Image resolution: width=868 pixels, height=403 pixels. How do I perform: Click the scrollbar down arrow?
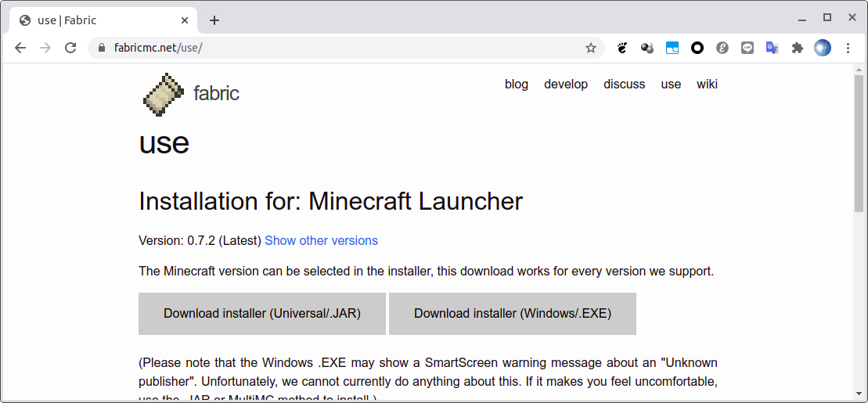click(x=859, y=394)
